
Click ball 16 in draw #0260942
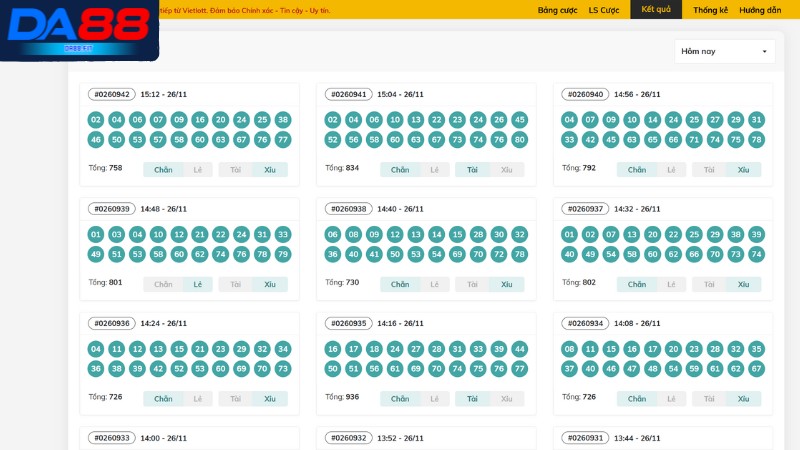pyautogui.click(x=199, y=120)
